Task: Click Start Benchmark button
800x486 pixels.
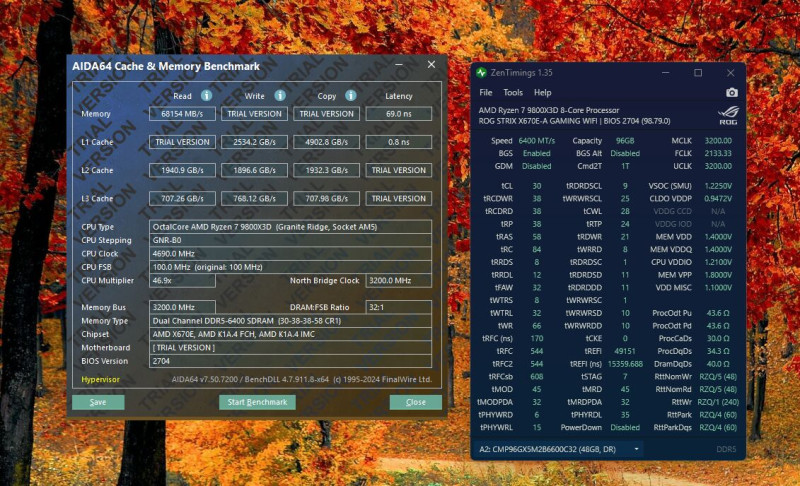Action: (257, 402)
